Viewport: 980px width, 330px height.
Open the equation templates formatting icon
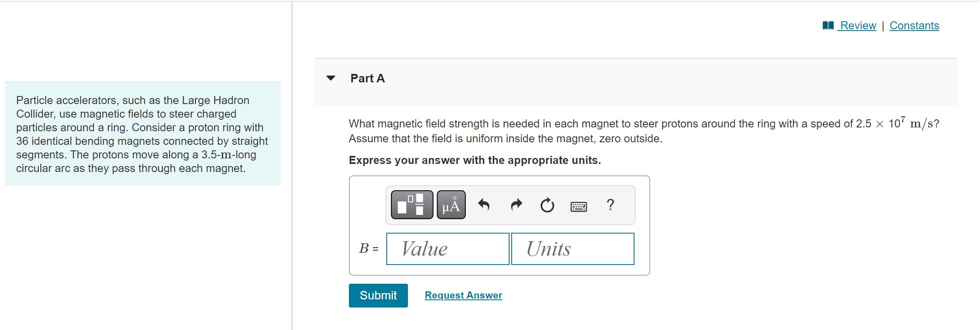pos(411,205)
